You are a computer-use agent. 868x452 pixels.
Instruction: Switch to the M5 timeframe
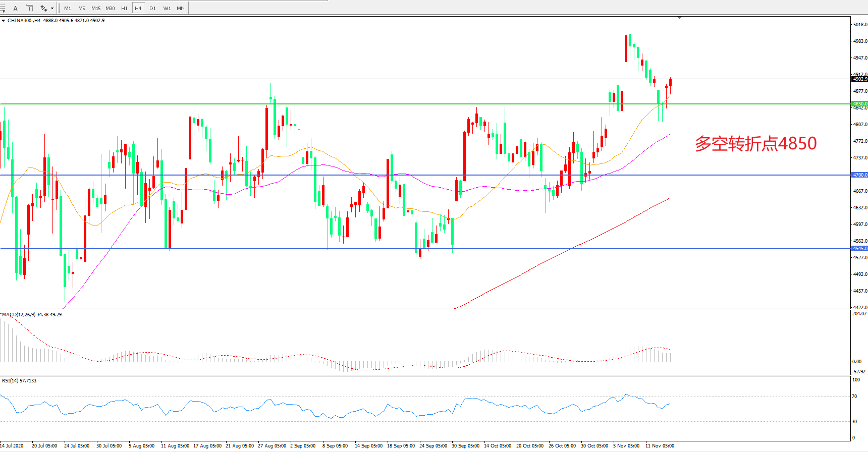pyautogui.click(x=82, y=8)
